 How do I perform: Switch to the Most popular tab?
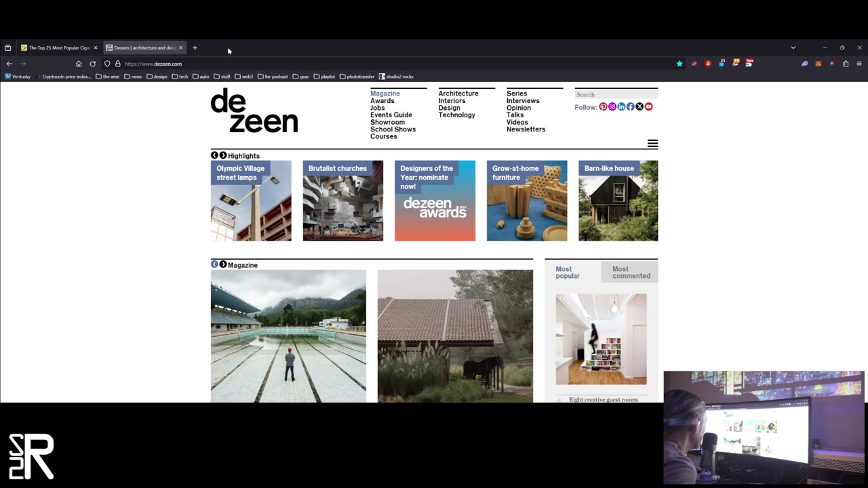[x=572, y=272]
